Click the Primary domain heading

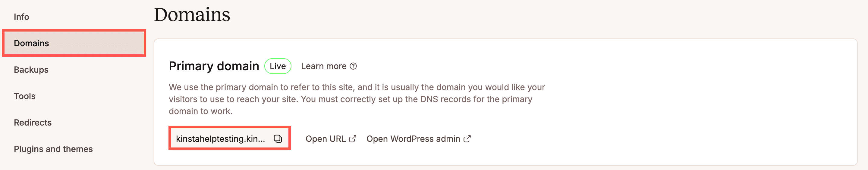[214, 66]
